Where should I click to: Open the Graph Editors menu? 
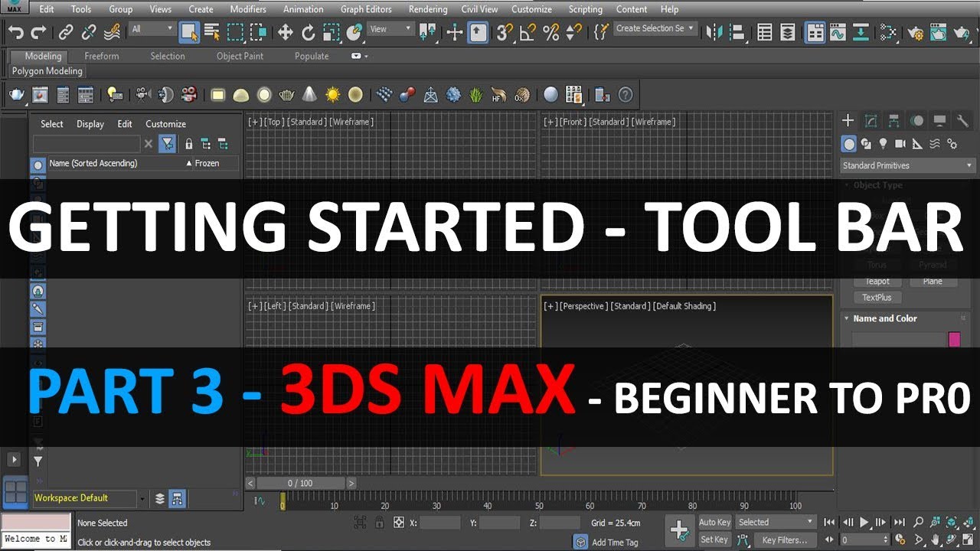(x=366, y=9)
